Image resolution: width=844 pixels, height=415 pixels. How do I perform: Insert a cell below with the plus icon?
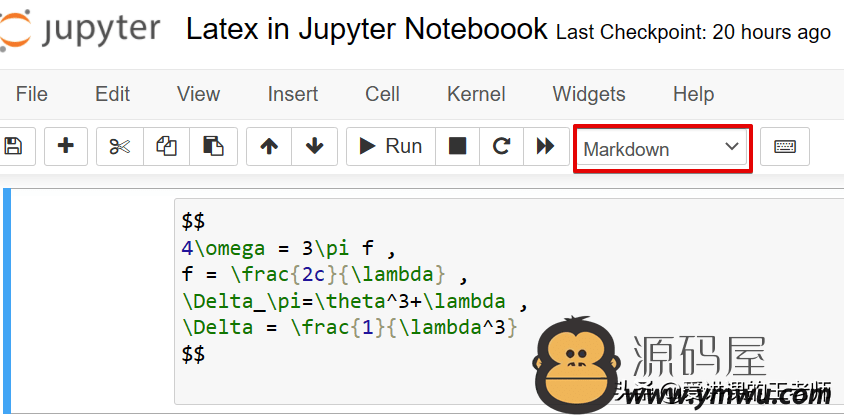tap(66, 146)
